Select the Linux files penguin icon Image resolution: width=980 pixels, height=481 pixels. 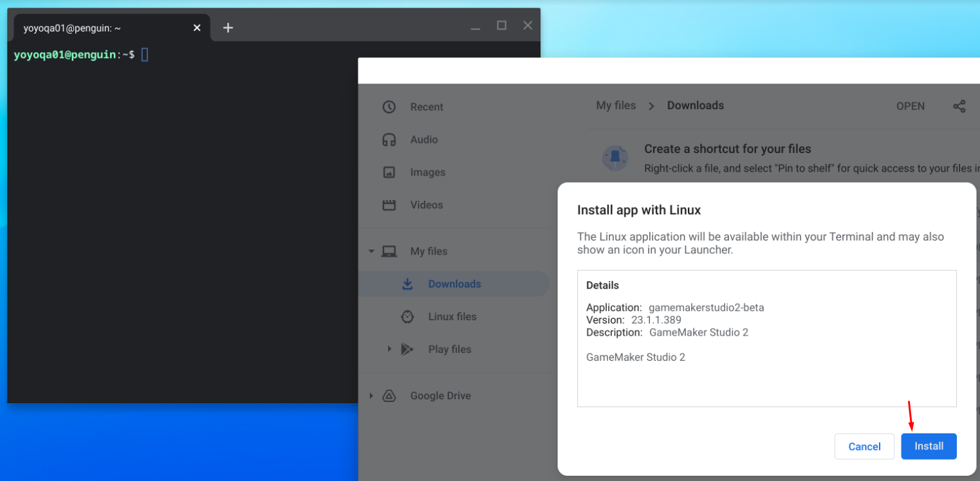click(x=407, y=316)
